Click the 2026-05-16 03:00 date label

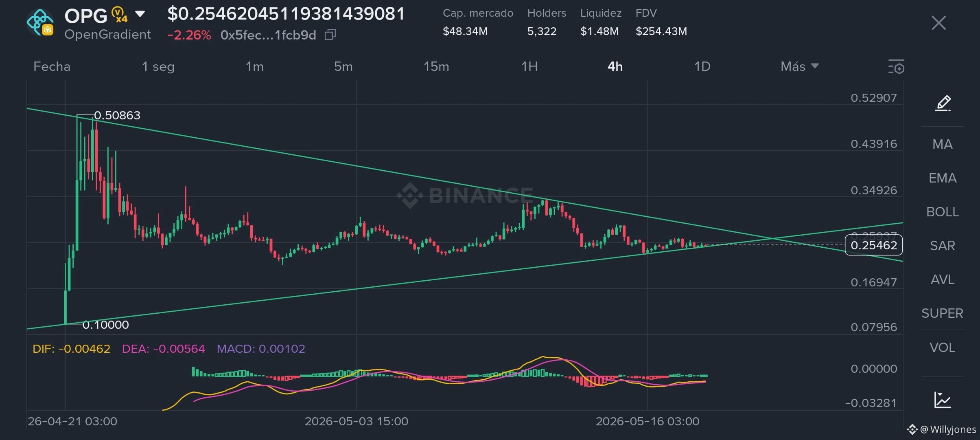pyautogui.click(x=647, y=421)
